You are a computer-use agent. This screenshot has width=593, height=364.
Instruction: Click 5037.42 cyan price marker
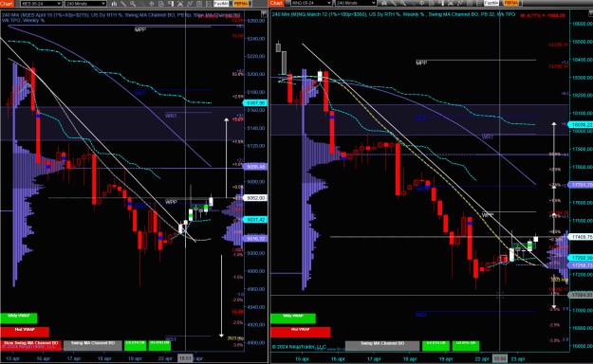click(255, 220)
